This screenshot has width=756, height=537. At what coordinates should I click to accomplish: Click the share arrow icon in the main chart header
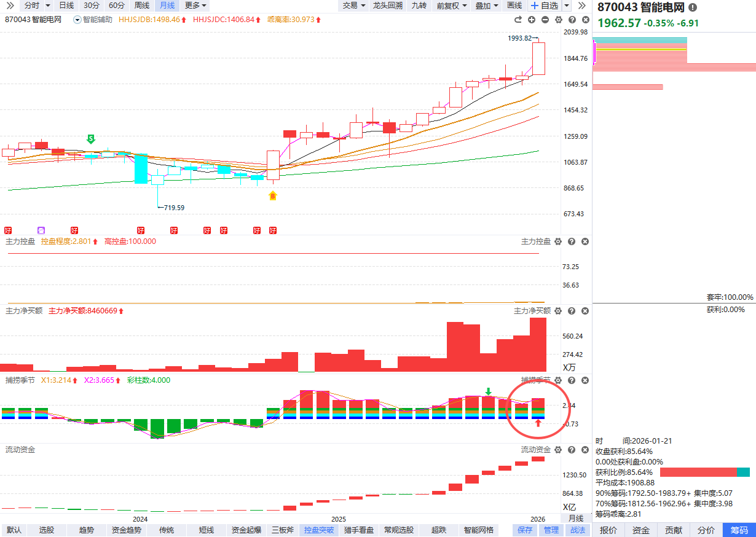click(518, 20)
